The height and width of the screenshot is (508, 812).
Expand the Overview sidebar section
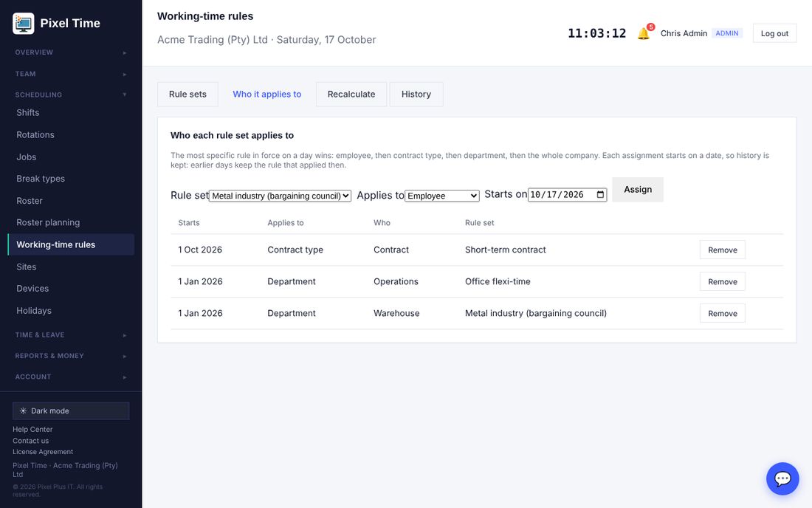click(71, 52)
